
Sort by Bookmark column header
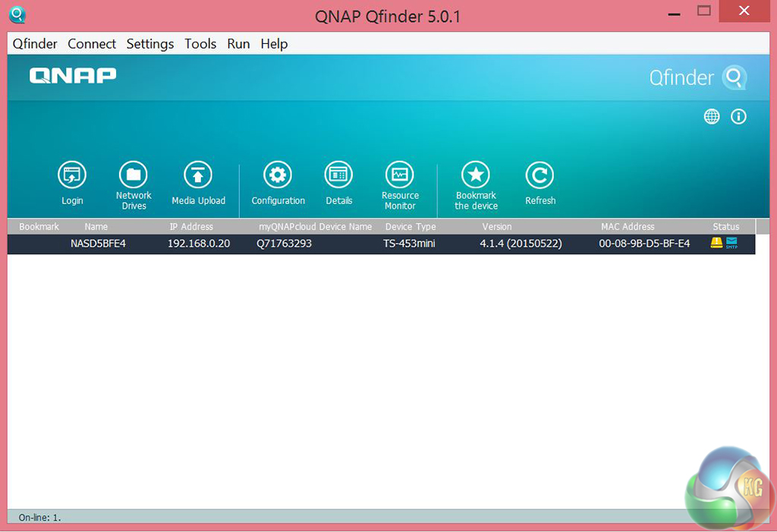[x=39, y=227]
